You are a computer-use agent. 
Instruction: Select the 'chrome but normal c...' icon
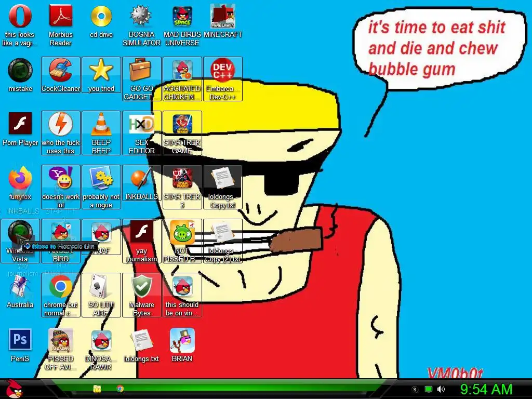tap(60, 295)
